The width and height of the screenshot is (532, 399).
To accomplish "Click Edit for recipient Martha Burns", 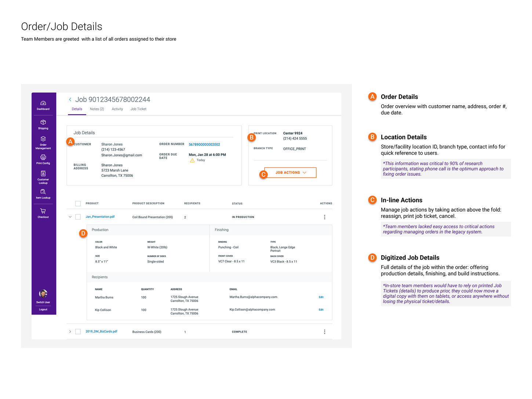I will tap(321, 297).
